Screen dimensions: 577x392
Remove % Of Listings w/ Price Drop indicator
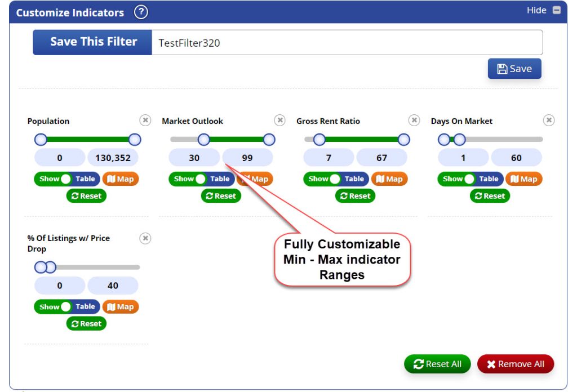145,238
